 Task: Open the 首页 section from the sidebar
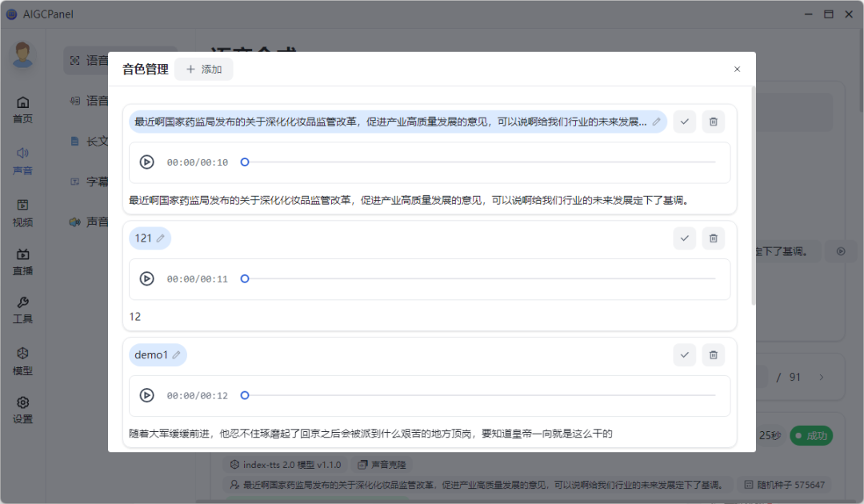[x=22, y=106]
